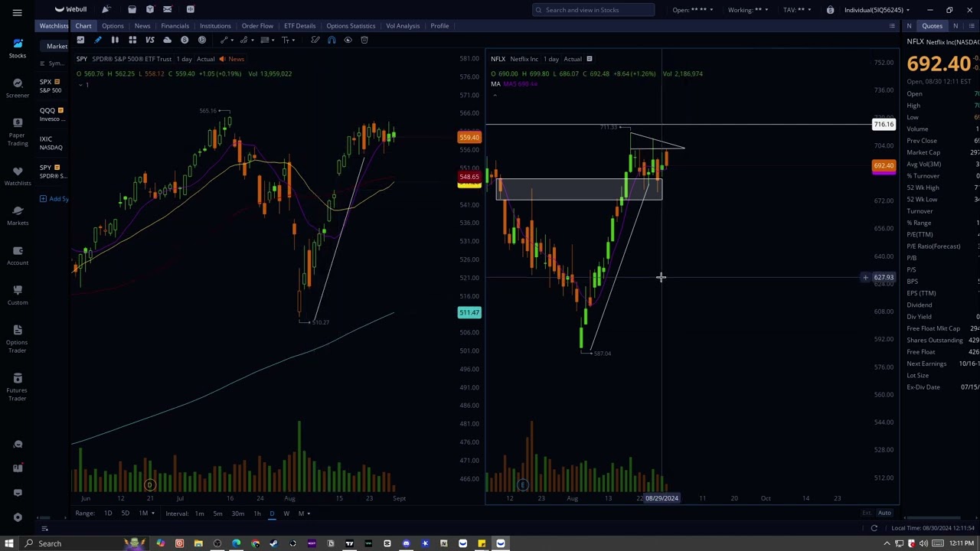Click Add Symbol in watchlist
This screenshot has width=980, height=551.
point(54,199)
